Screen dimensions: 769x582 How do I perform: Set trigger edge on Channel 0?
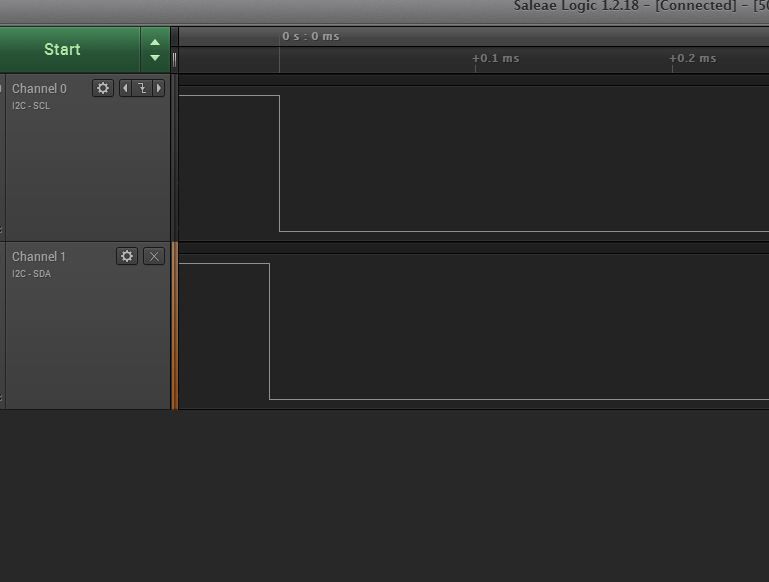tap(142, 88)
